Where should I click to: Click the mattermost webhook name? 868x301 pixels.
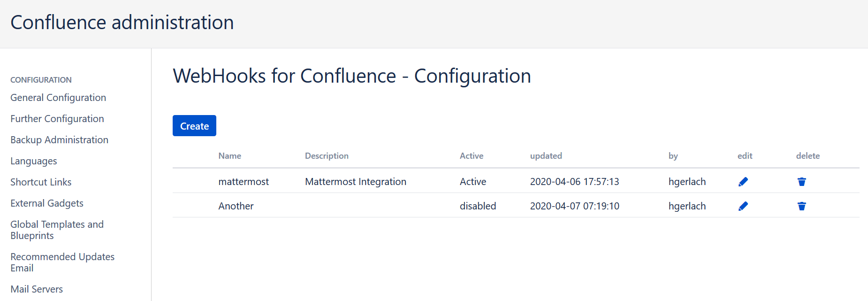244,182
